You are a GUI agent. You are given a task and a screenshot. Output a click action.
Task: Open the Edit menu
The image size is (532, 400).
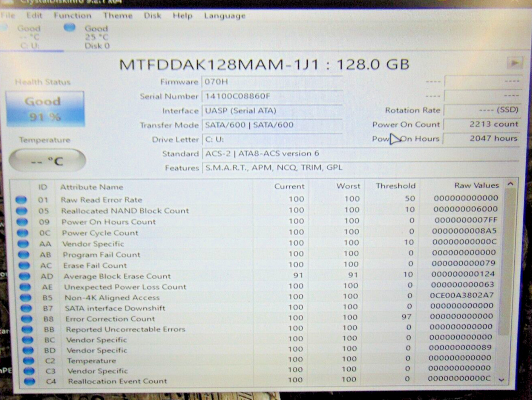pyautogui.click(x=34, y=15)
